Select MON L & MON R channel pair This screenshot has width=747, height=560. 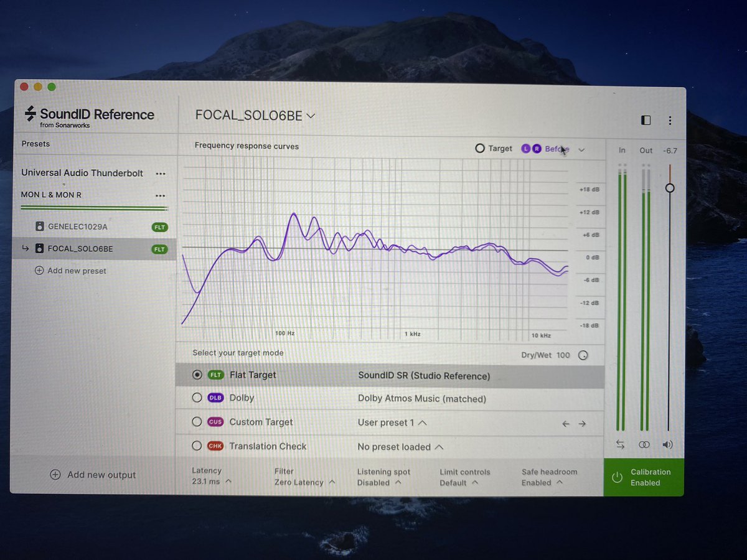pyautogui.click(x=51, y=195)
